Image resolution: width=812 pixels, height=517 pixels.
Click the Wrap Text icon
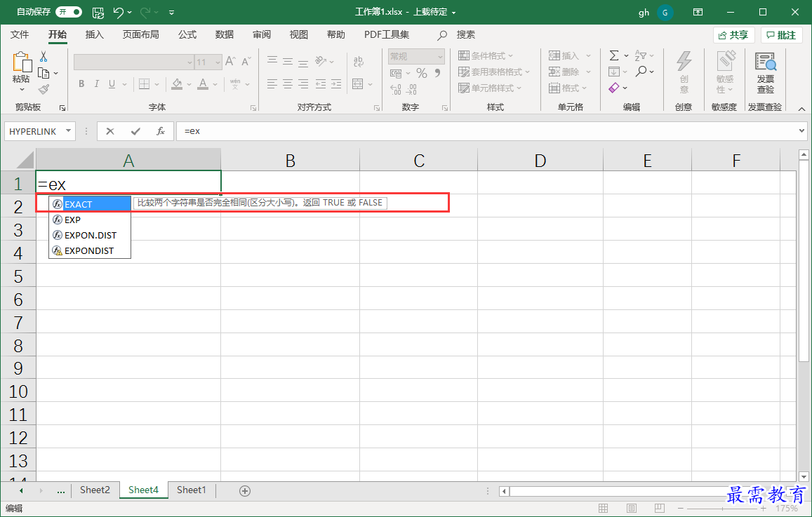pos(359,62)
